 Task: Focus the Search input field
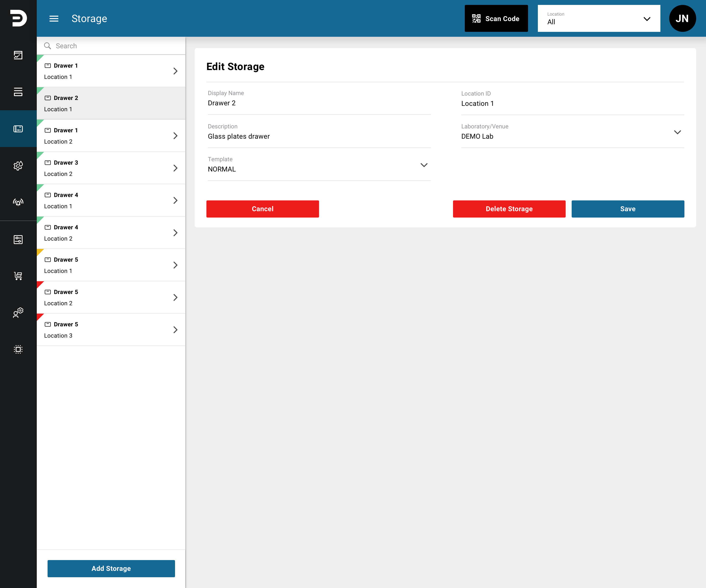111,46
